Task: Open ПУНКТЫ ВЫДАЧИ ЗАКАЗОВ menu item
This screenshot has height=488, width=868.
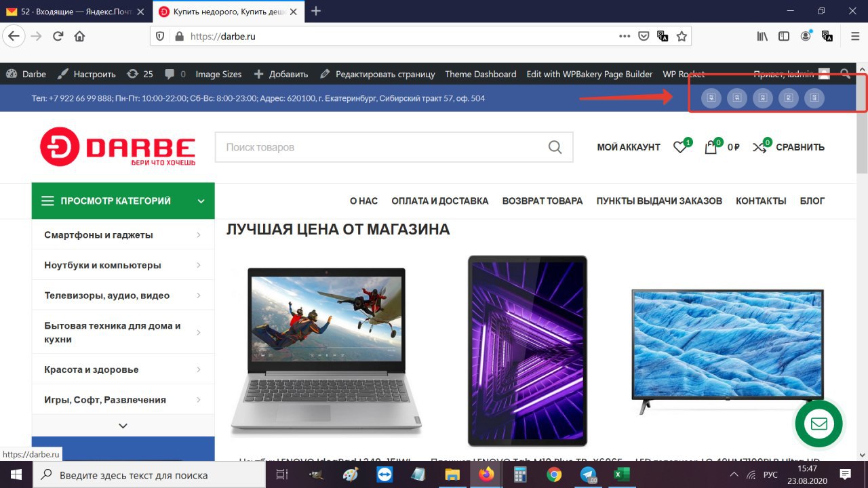Action: click(x=659, y=201)
